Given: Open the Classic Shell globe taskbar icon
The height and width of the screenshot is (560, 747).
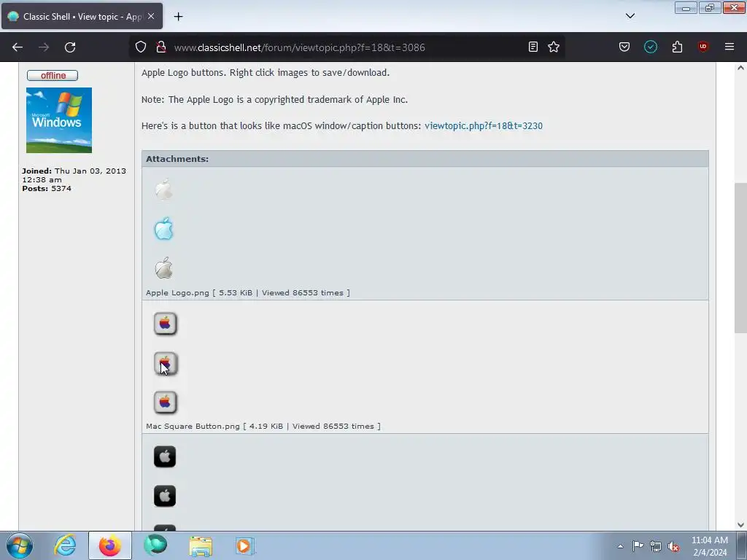Looking at the screenshot, I should (155, 545).
